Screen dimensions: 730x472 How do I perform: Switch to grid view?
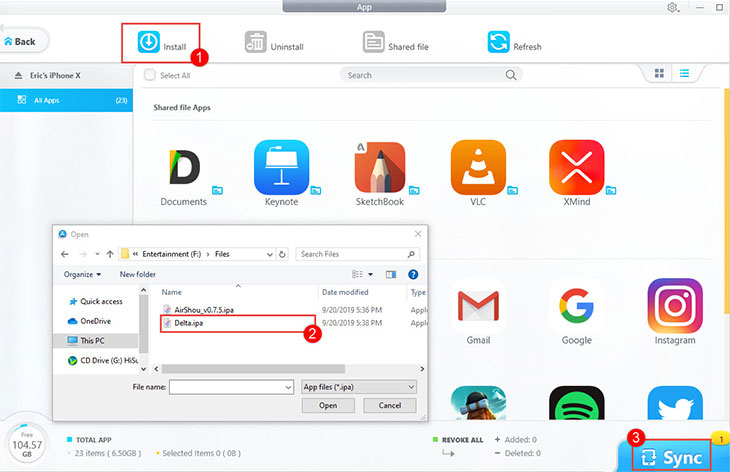click(x=659, y=74)
